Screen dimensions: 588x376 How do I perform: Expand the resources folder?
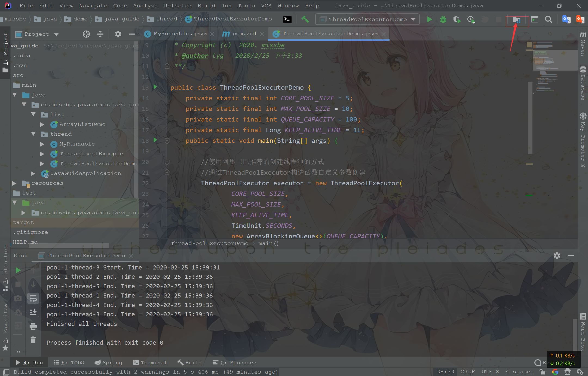14,183
